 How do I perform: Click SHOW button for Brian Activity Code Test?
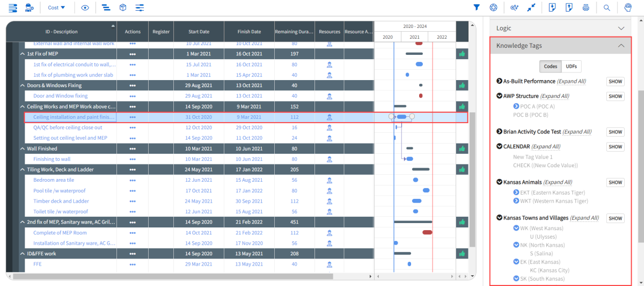[616, 132]
